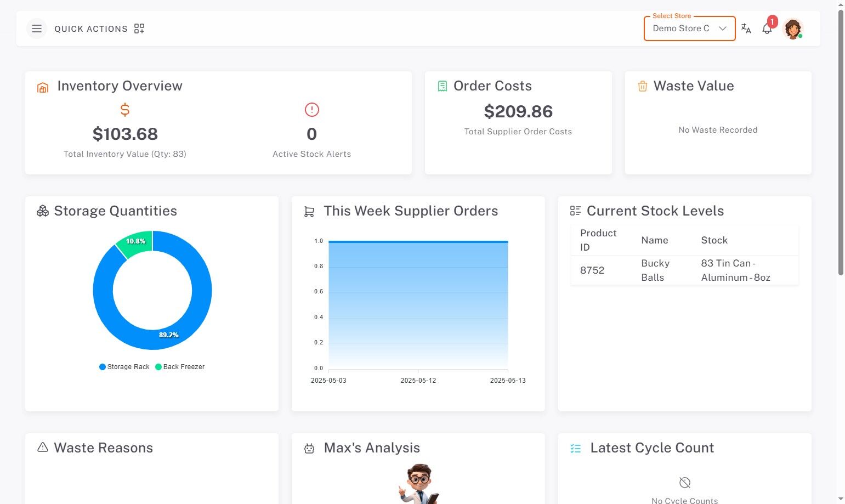Click the Max's Analysis robot icon
Screen dimensions: 845x504
tap(309, 449)
